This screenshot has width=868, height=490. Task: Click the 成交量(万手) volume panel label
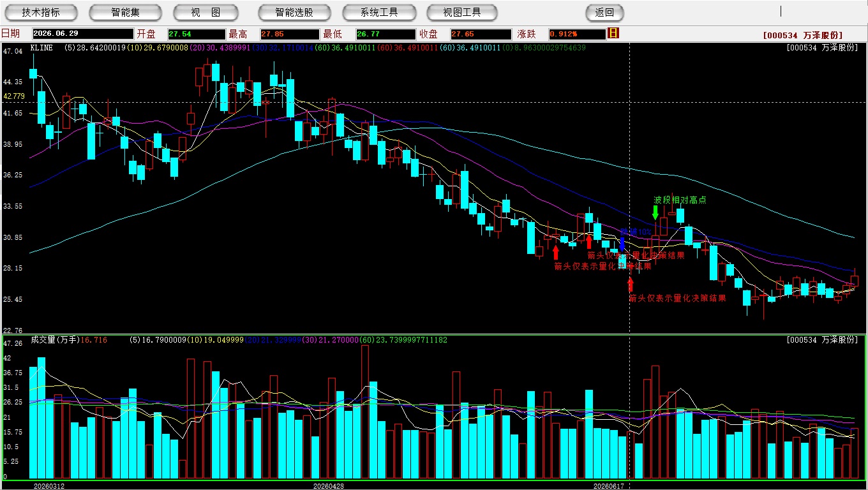[x=54, y=340]
